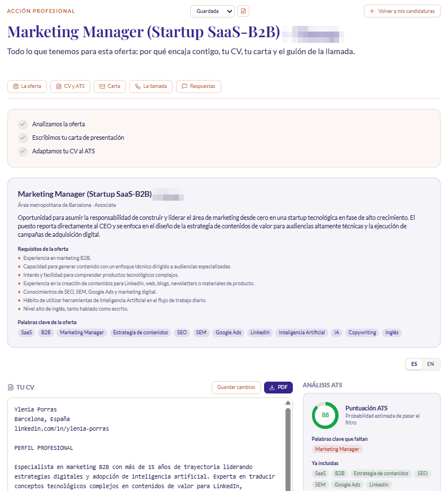Switch CV language to EN

(x=431, y=364)
